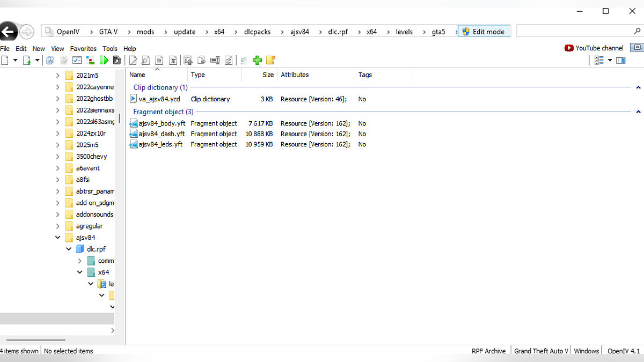Viewport: 644px width, 362px height.
Task: Open the Favorites menu
Action: click(83, 48)
